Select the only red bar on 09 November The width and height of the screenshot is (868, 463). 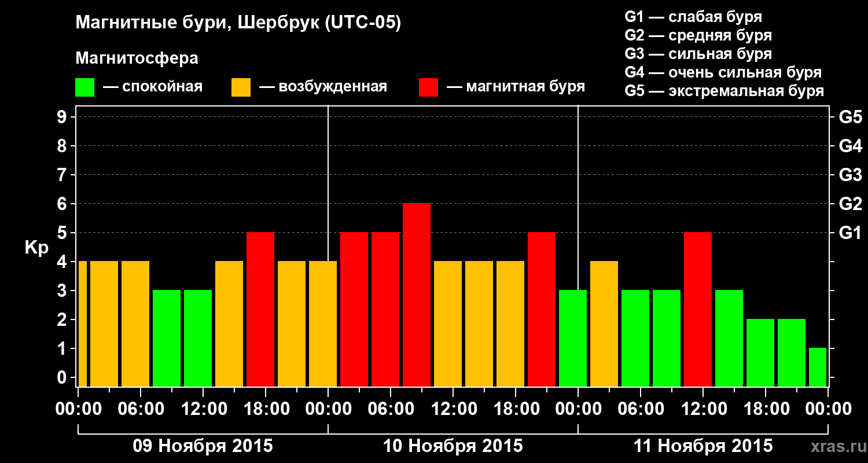point(260,310)
